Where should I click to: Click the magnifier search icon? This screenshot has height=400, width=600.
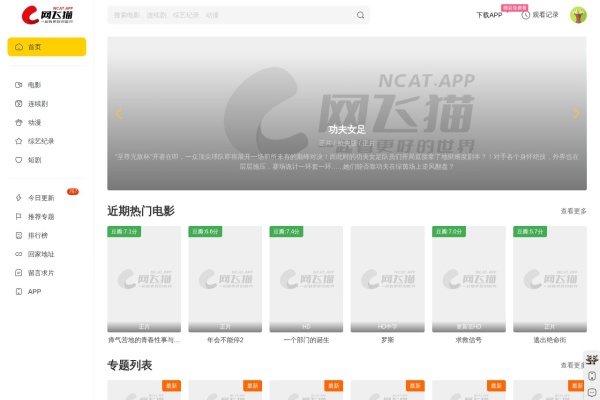pos(360,15)
